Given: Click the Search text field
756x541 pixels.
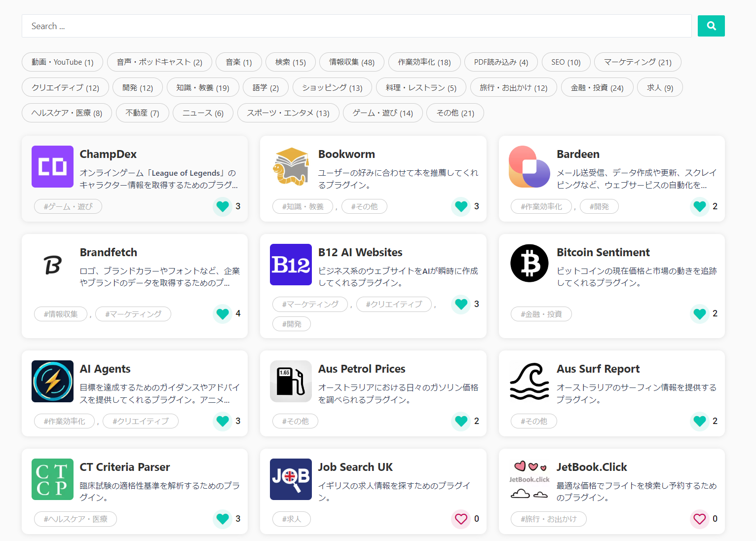Looking at the screenshot, I should [356, 26].
